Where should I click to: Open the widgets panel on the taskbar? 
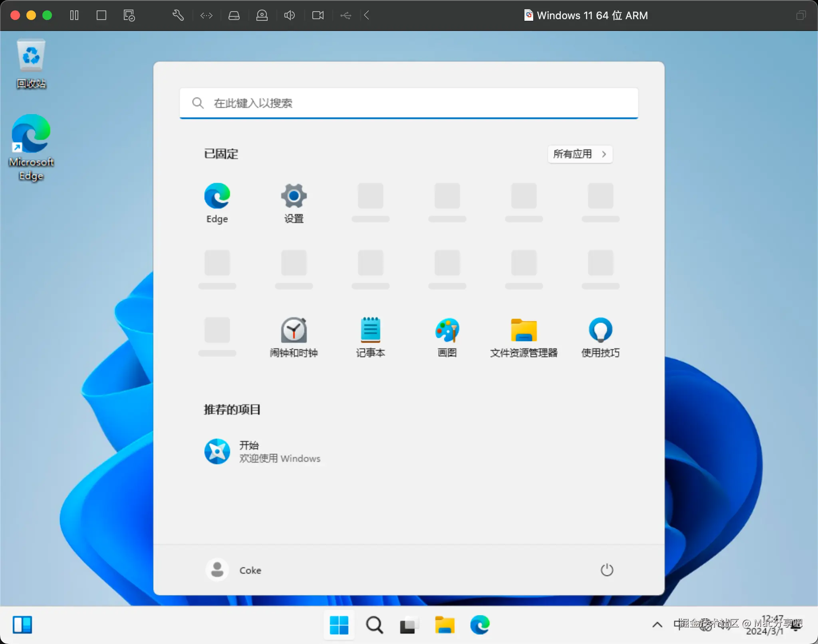click(x=22, y=625)
